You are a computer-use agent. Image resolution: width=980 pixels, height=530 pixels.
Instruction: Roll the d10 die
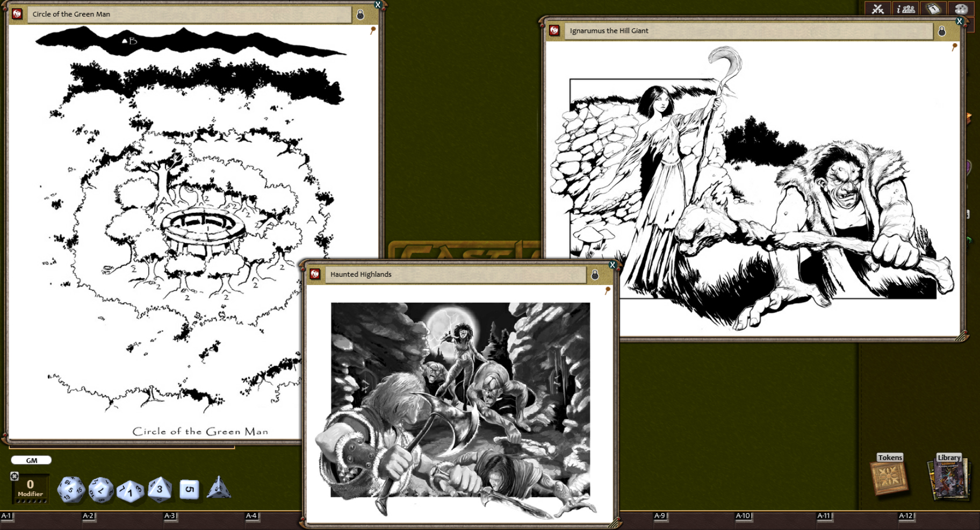(x=131, y=490)
